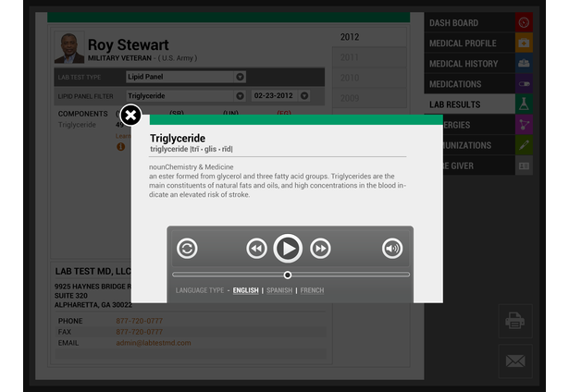
Task: Open the DASH BOARD menu item
Action: [x=470, y=23]
